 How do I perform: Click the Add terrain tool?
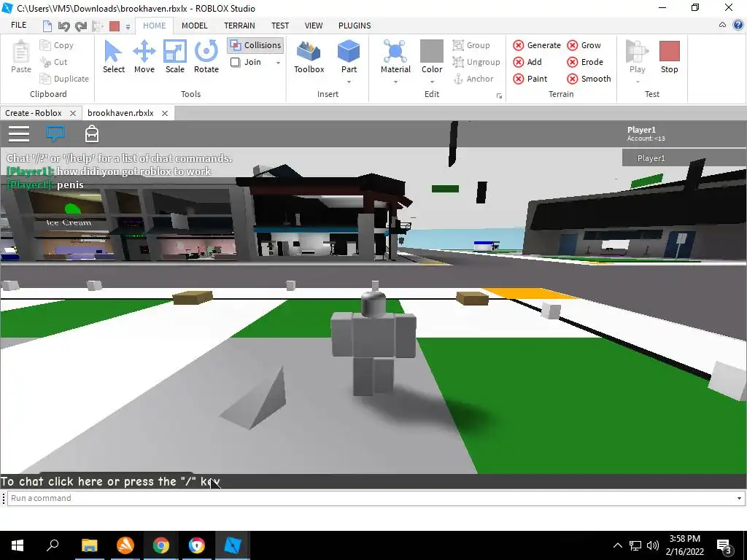click(527, 62)
